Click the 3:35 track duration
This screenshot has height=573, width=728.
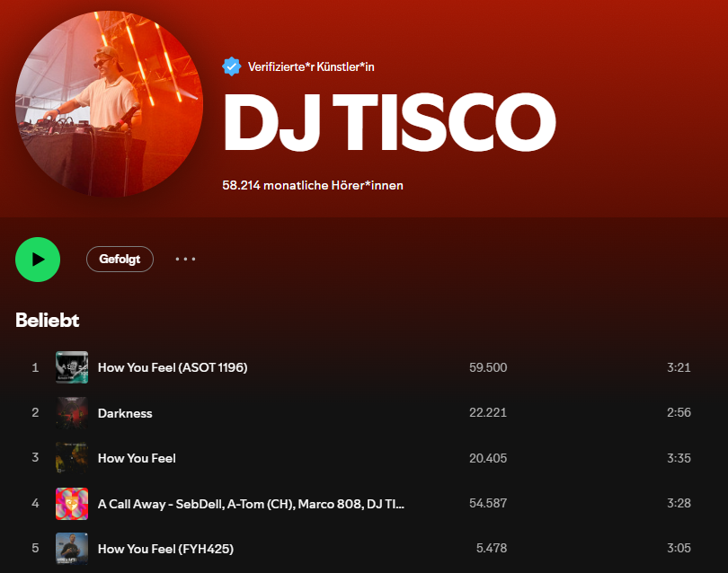pos(679,458)
